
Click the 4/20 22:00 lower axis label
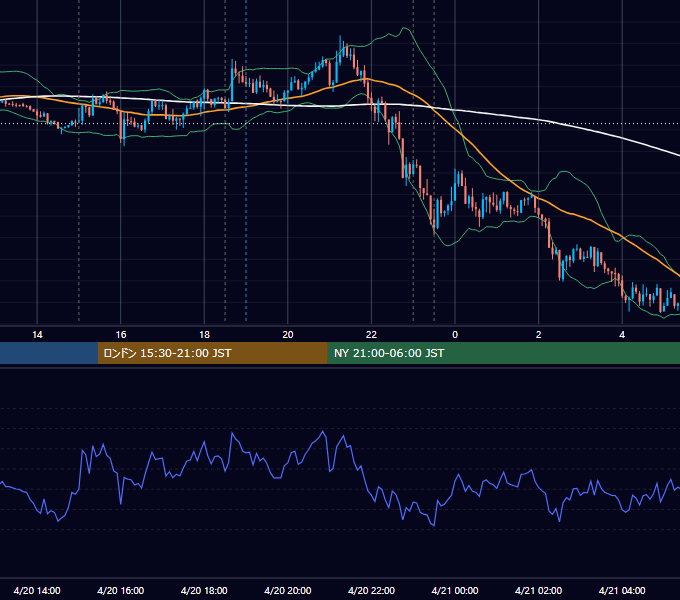tap(371, 590)
